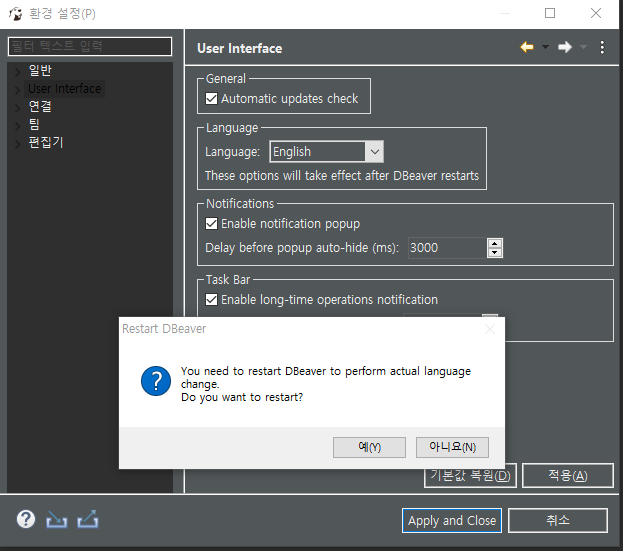Click the 기본값 복원(D) button
Viewport: 623px width, 551px height.
(470, 476)
